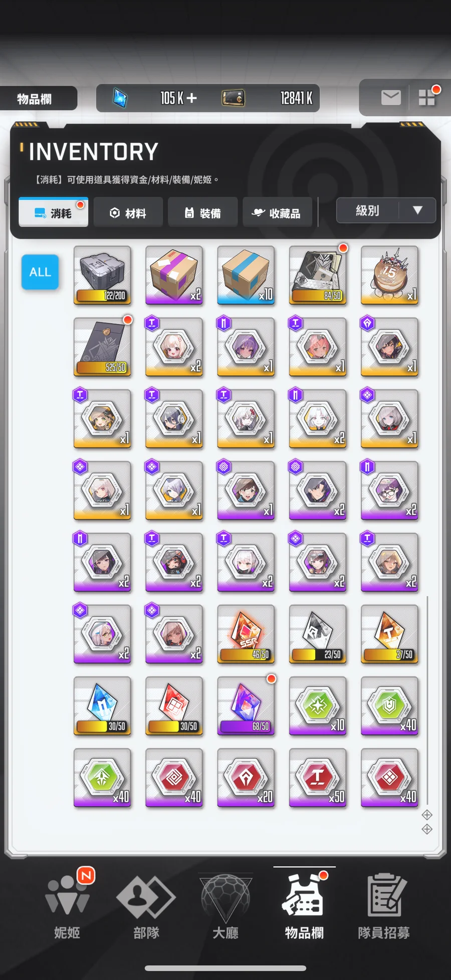Screen dimensions: 451x980
Task: Switch to the 裝備 equipment tab
Action: [x=203, y=213]
